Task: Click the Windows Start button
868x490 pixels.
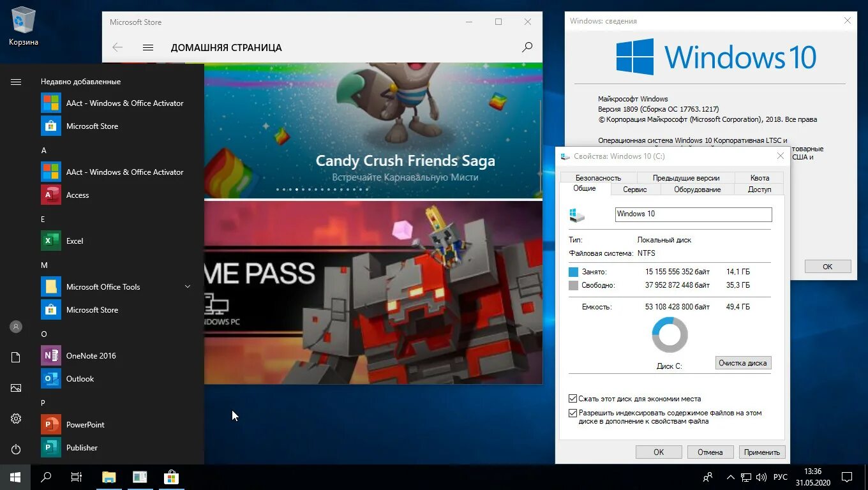Action: point(15,477)
